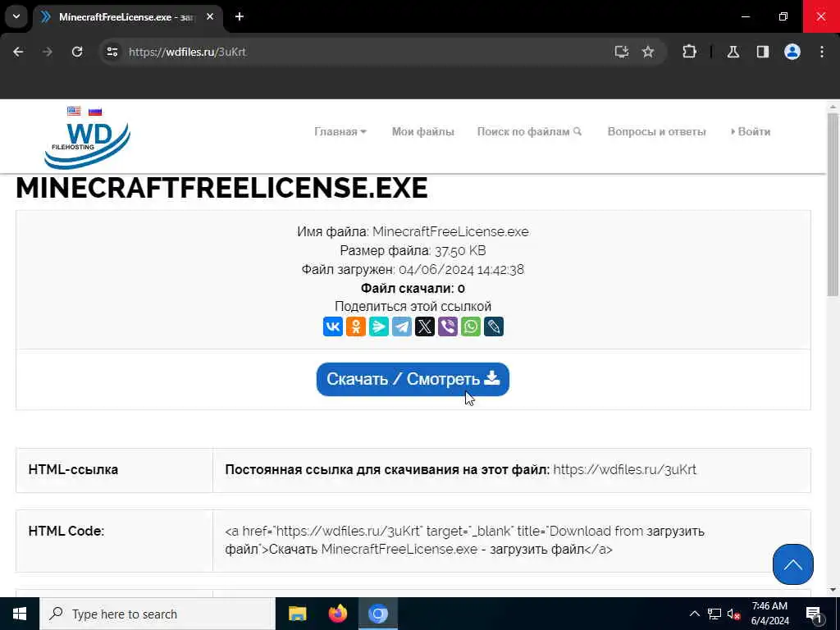The image size is (840, 630).
Task: Switch site language to Russian flag
Action: tap(95, 111)
